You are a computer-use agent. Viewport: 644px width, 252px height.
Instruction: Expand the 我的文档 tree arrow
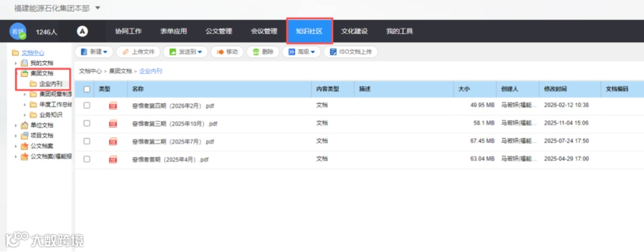16,63
